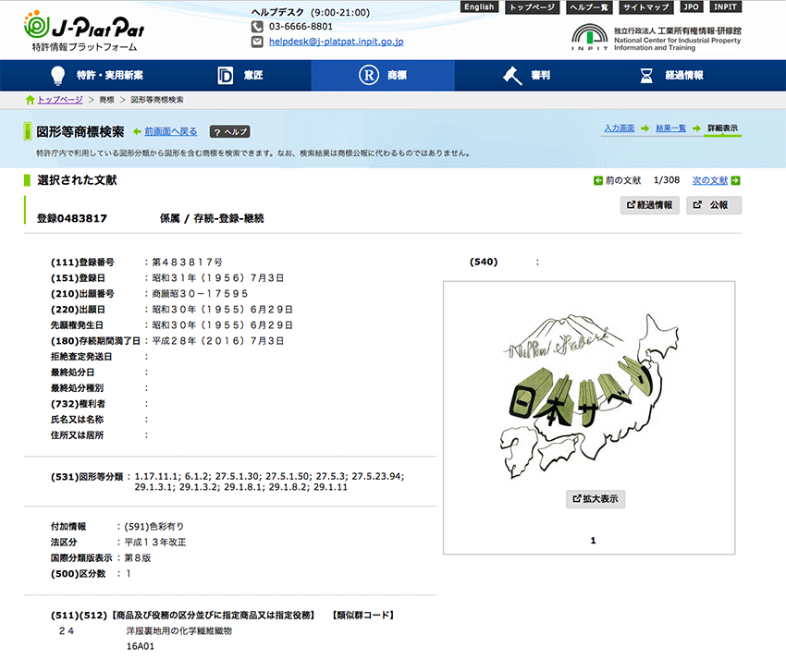
Task: Click the gavel trial icon
Action: point(512,76)
